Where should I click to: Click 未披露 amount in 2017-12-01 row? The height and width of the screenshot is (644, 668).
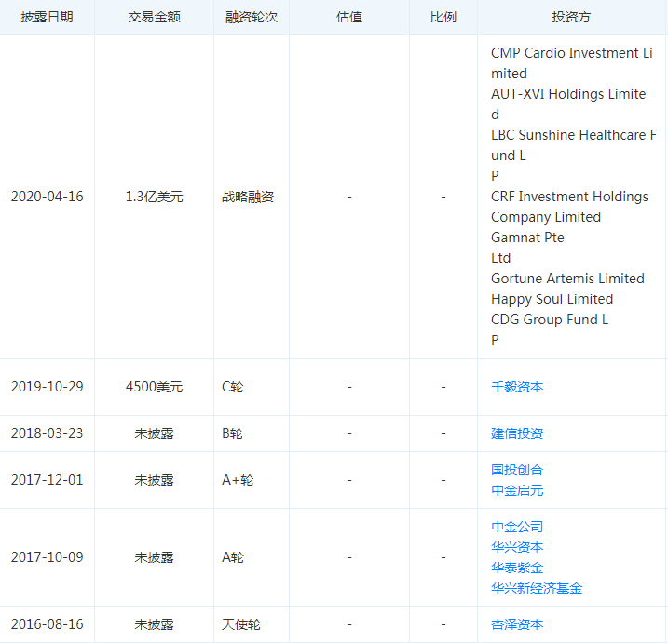click(154, 480)
